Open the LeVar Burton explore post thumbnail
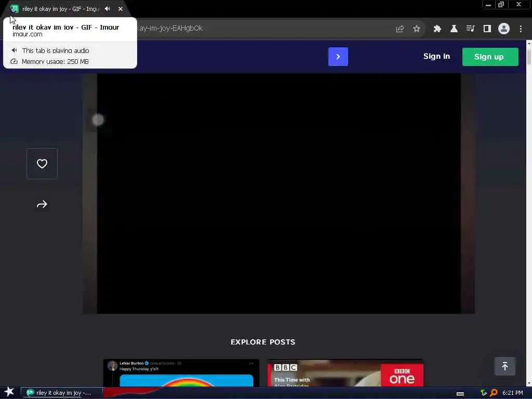The image size is (532, 399). 181,373
